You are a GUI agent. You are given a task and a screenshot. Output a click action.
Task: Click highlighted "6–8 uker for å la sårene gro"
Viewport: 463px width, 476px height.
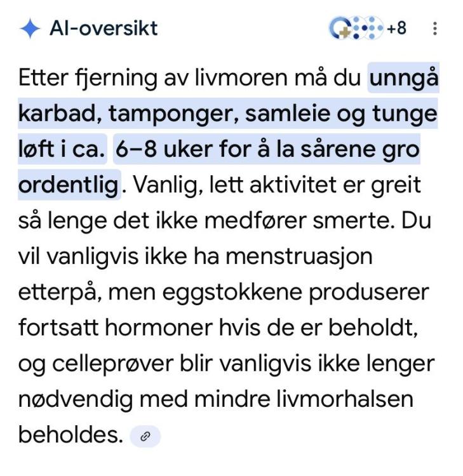pyautogui.click(x=267, y=150)
